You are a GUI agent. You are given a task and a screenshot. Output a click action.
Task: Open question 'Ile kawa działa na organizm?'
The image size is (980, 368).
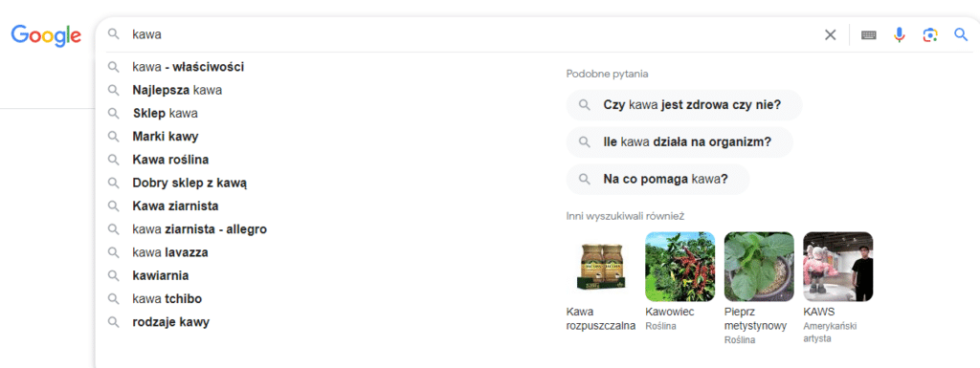[x=679, y=142]
